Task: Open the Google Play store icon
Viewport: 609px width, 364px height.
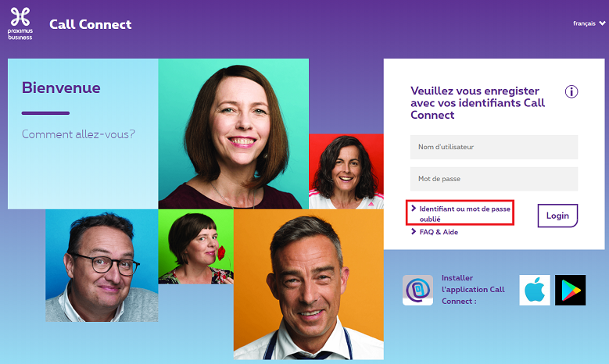Action: coord(570,290)
